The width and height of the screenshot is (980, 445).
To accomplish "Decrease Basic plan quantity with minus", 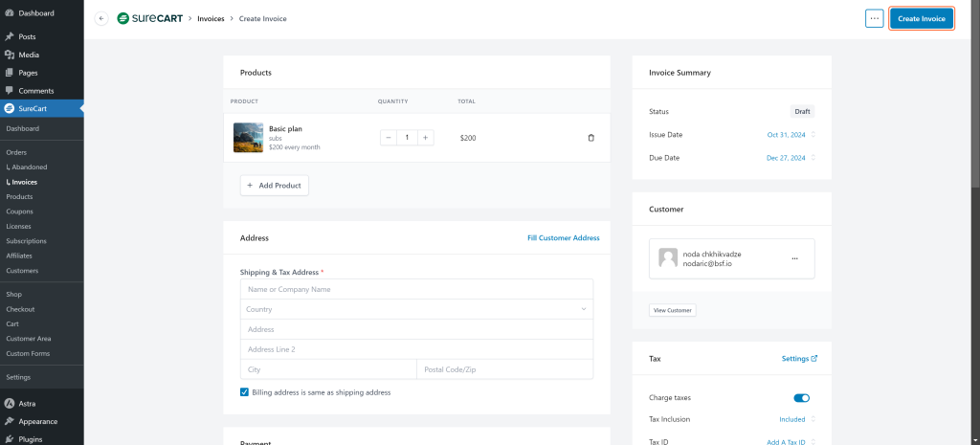I will click(x=388, y=138).
